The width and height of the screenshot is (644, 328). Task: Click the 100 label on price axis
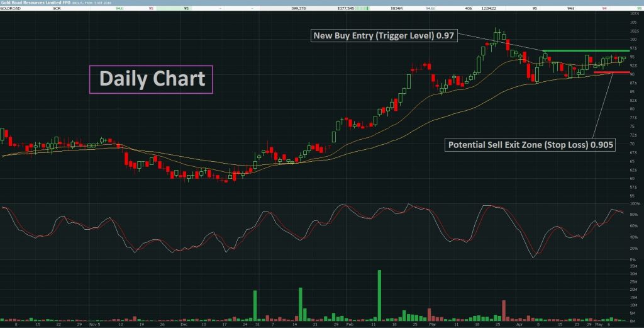(633, 40)
